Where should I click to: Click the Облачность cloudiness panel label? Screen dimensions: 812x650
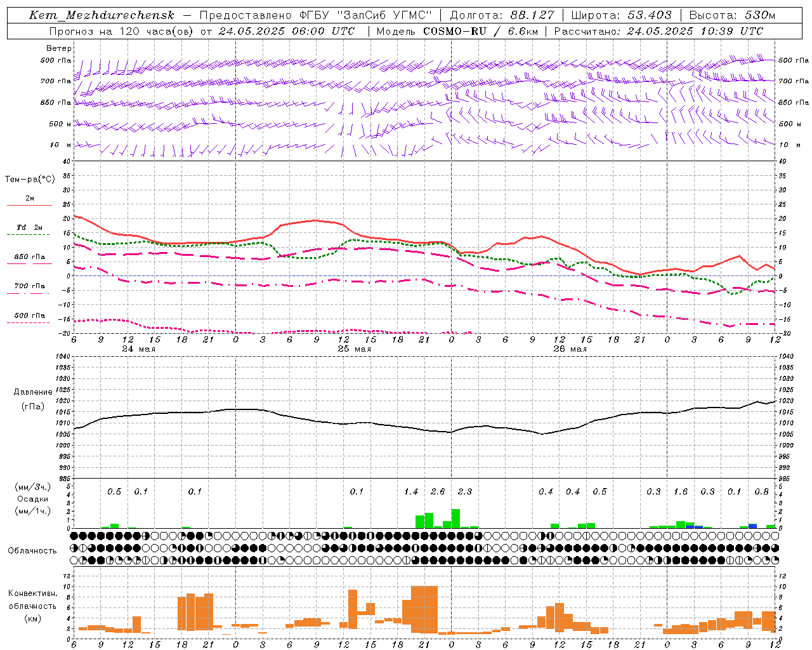[x=32, y=550]
